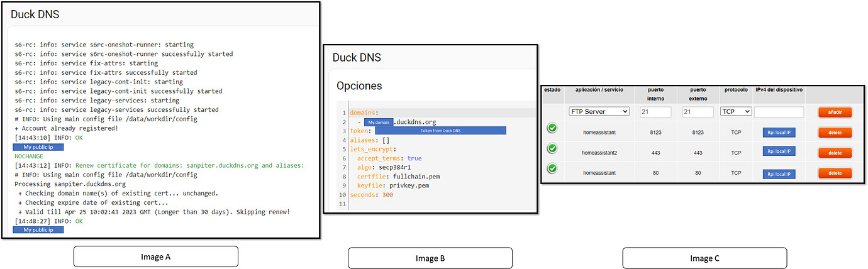Click the 'legacy-cont-init: starting' log line
Screen dimensions: 868x269
click(x=99, y=82)
